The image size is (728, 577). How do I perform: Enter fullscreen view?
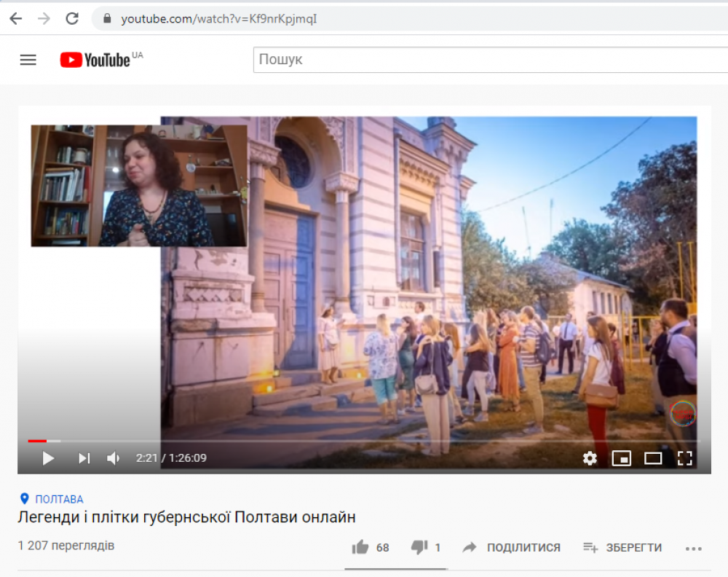tap(684, 458)
